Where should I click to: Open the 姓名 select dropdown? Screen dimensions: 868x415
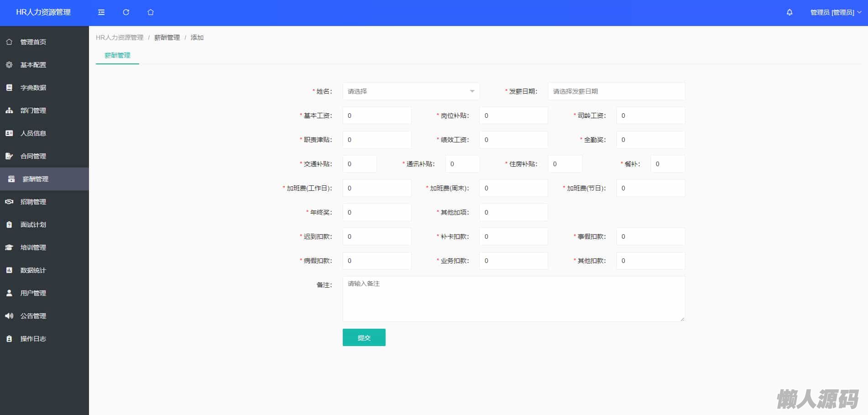coord(411,91)
